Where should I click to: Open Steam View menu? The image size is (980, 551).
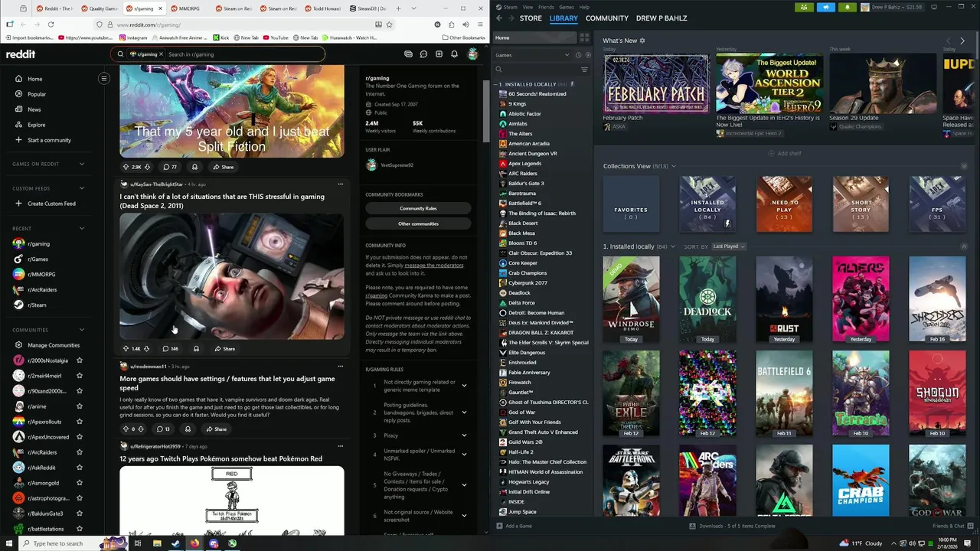(x=528, y=7)
